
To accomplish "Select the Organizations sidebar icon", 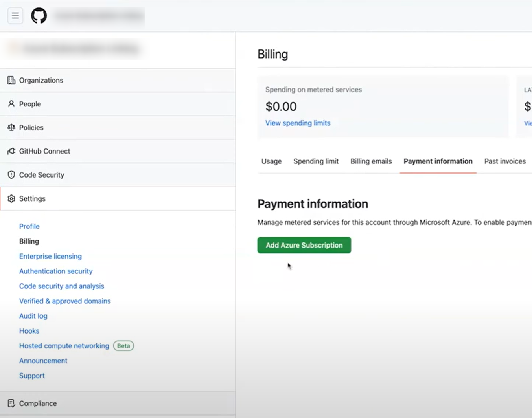I will click(x=11, y=80).
